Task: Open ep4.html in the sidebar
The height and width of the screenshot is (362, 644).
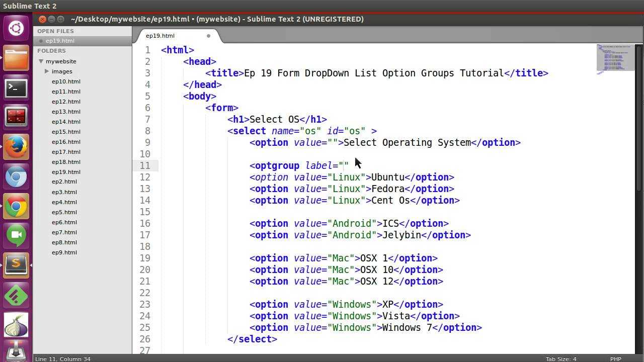Action: 64,202
